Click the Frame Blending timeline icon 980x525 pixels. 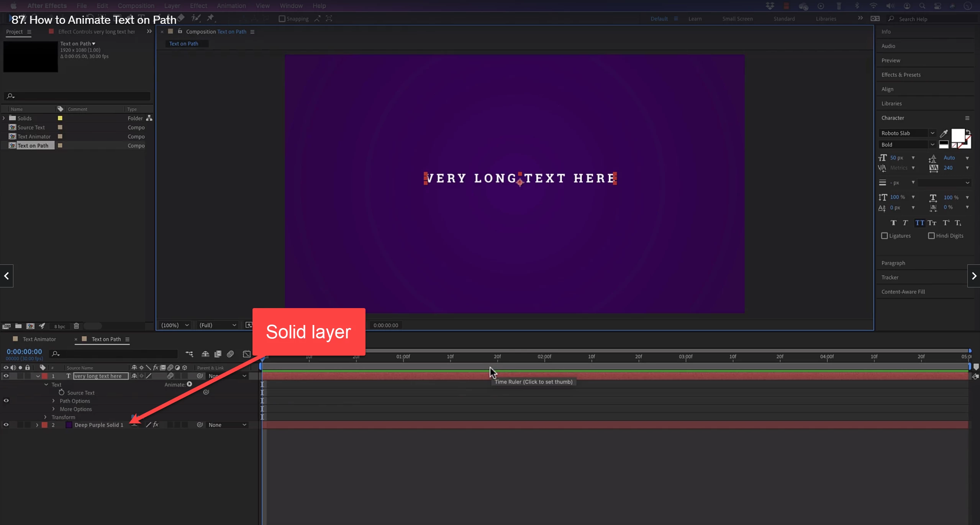click(218, 354)
